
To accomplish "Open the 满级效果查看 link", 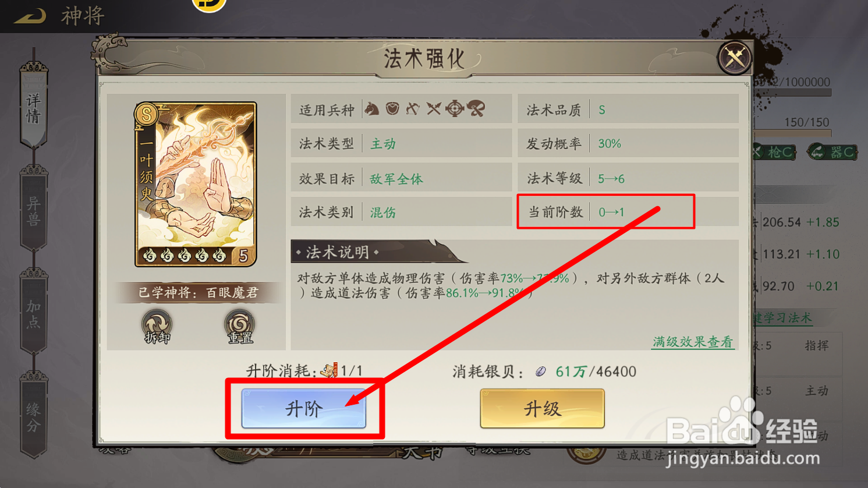I will coord(693,342).
